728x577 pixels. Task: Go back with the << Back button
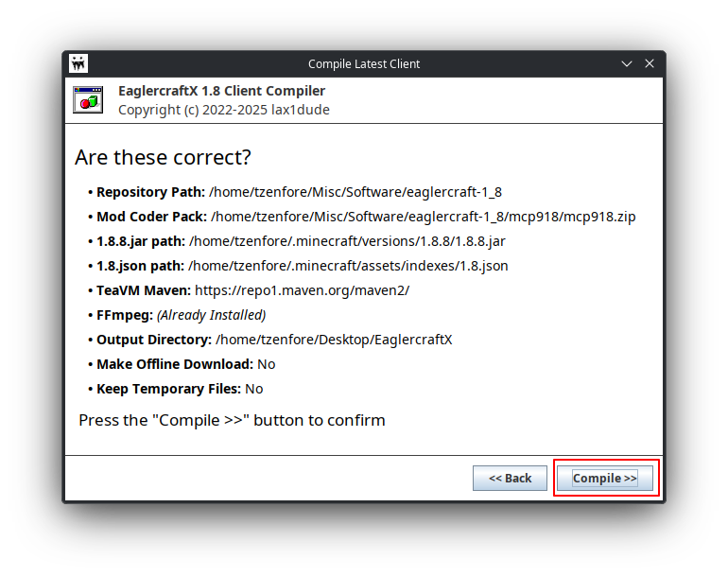[510, 478]
